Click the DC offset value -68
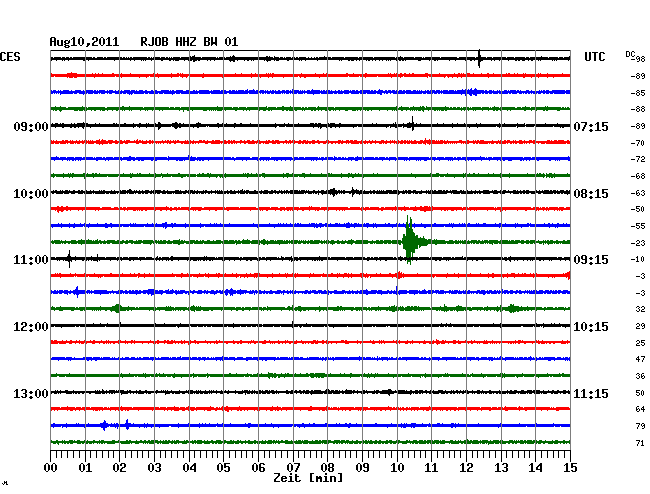The image size is (650, 494). 638,176
